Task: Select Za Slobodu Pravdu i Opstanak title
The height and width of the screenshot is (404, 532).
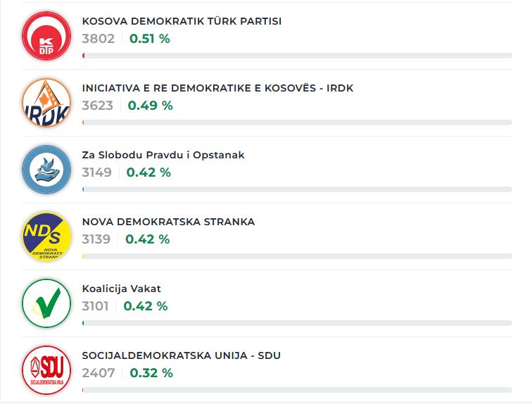Action: pos(163,155)
